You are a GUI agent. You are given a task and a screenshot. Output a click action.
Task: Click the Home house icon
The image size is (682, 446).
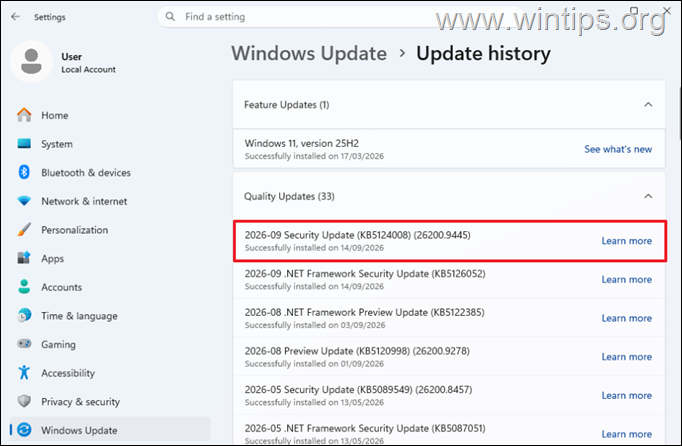tap(24, 115)
